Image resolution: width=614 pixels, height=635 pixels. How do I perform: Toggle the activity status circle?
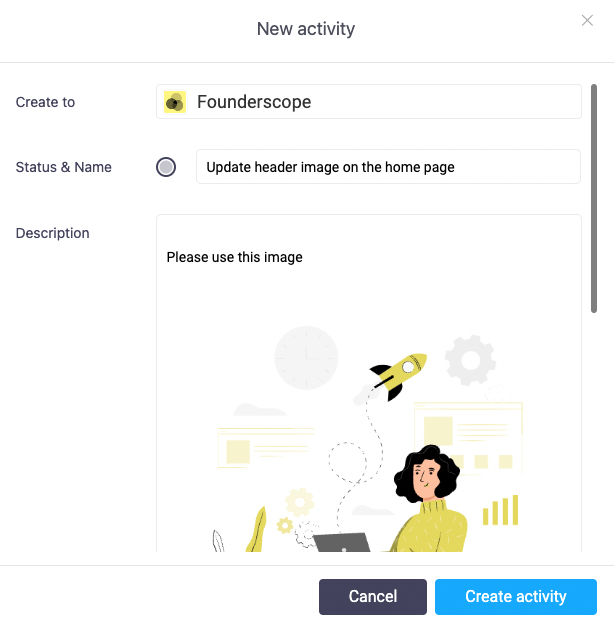(x=166, y=167)
